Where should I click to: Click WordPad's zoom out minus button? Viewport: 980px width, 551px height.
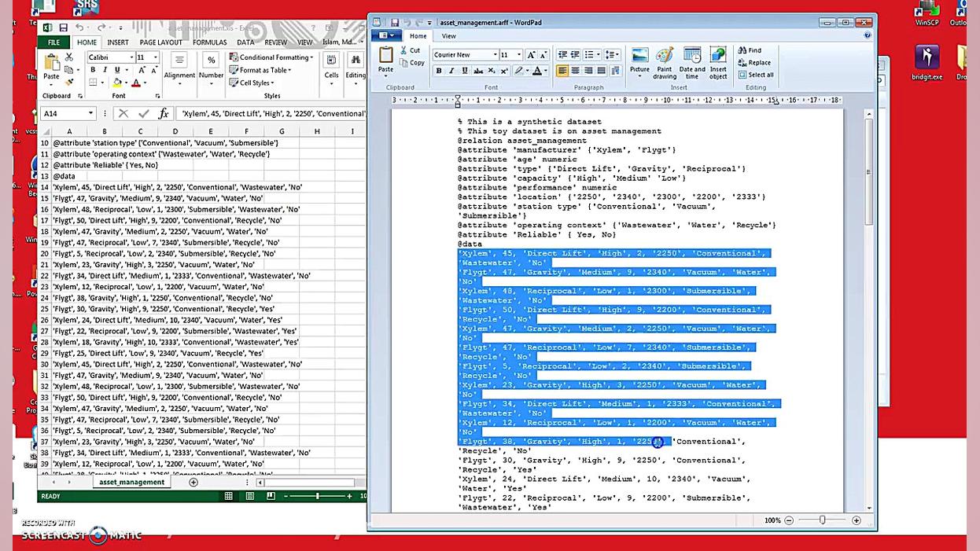(x=789, y=520)
